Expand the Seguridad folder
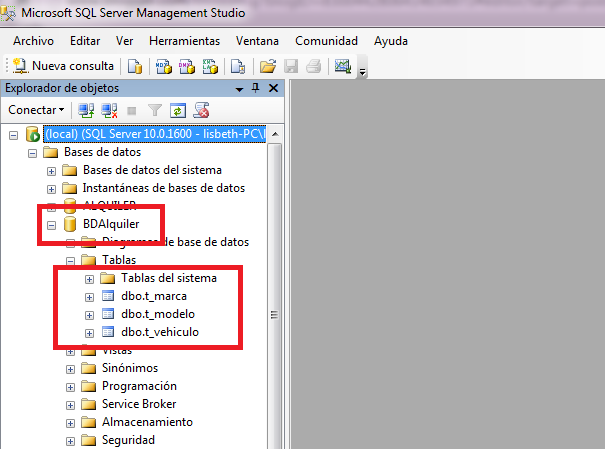 click(71, 440)
